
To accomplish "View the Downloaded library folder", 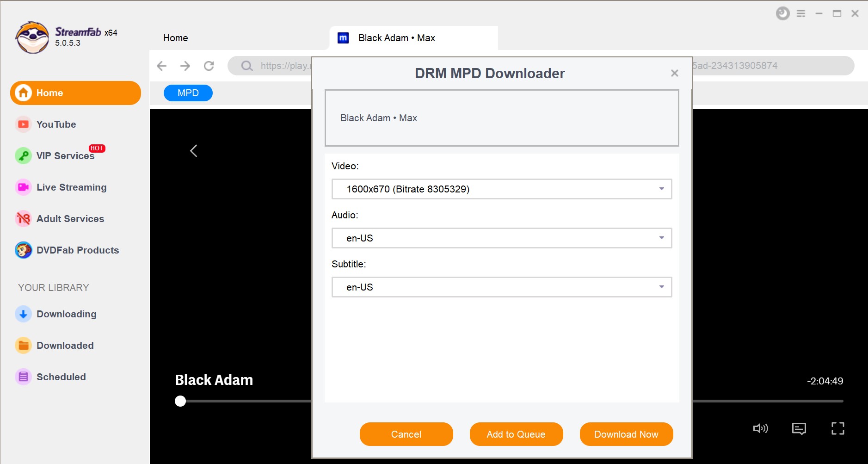I will 65,346.
